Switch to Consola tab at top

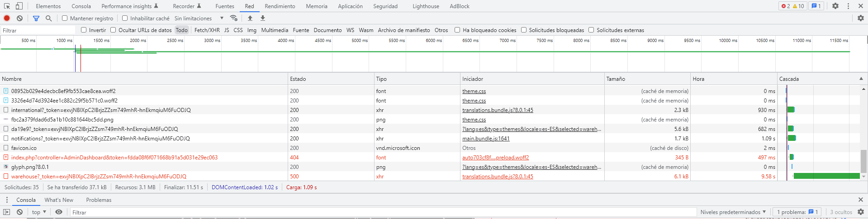(81, 6)
